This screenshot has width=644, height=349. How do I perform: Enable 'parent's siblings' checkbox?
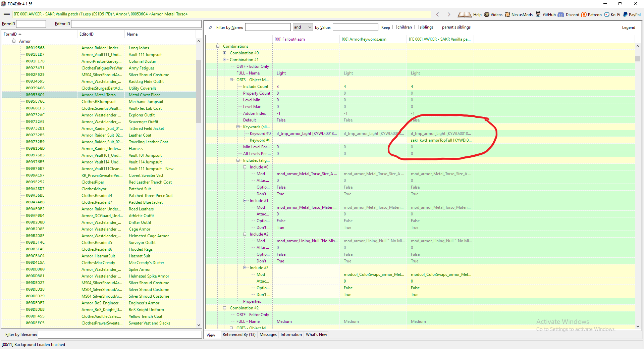439,27
